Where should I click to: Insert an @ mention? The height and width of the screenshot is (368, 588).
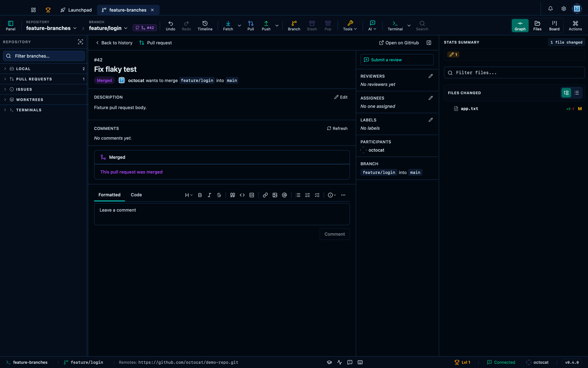coord(284,195)
